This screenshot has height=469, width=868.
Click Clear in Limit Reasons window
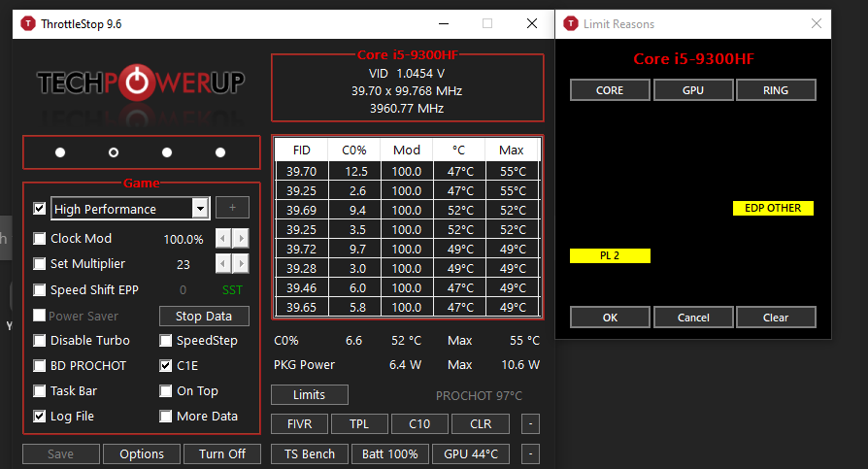[776, 318]
